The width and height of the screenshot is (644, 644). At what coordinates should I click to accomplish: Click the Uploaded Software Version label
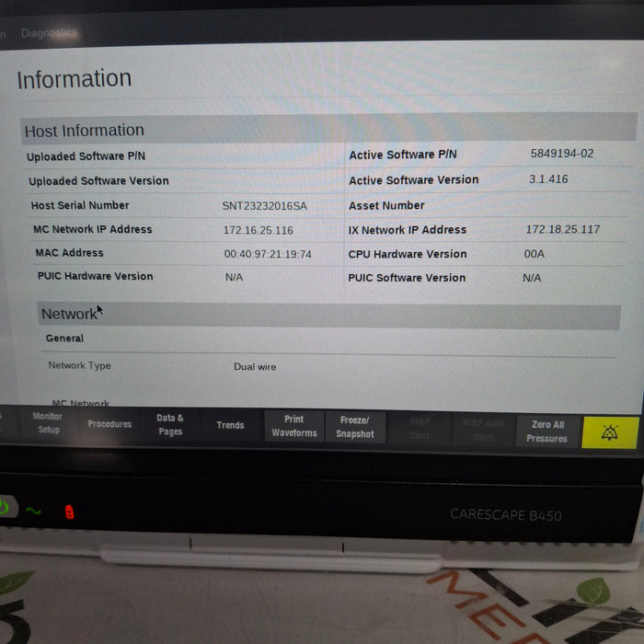(98, 180)
